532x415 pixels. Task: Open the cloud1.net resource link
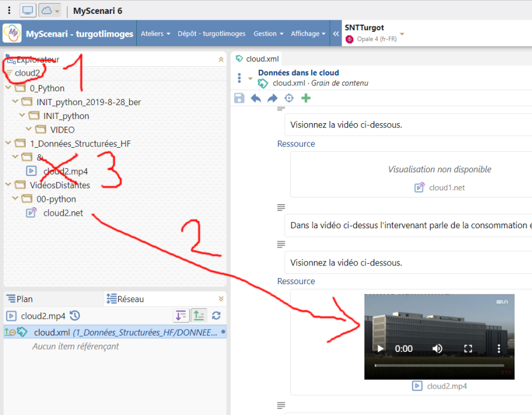point(440,187)
